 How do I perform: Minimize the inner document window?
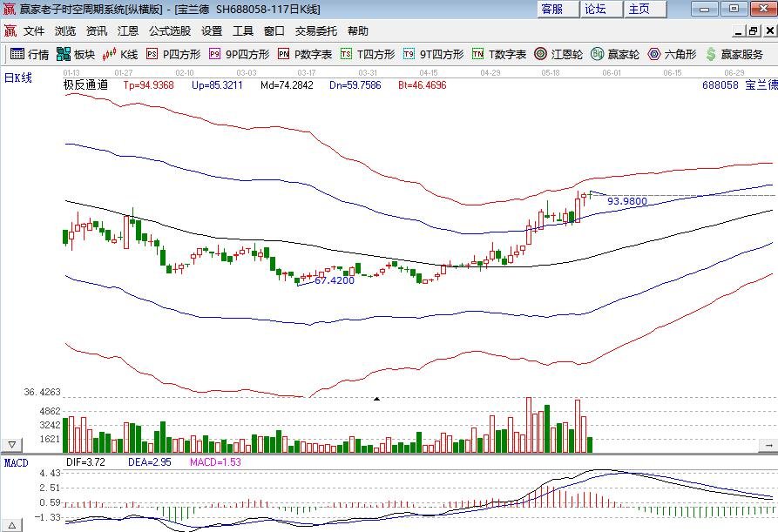click(x=739, y=30)
